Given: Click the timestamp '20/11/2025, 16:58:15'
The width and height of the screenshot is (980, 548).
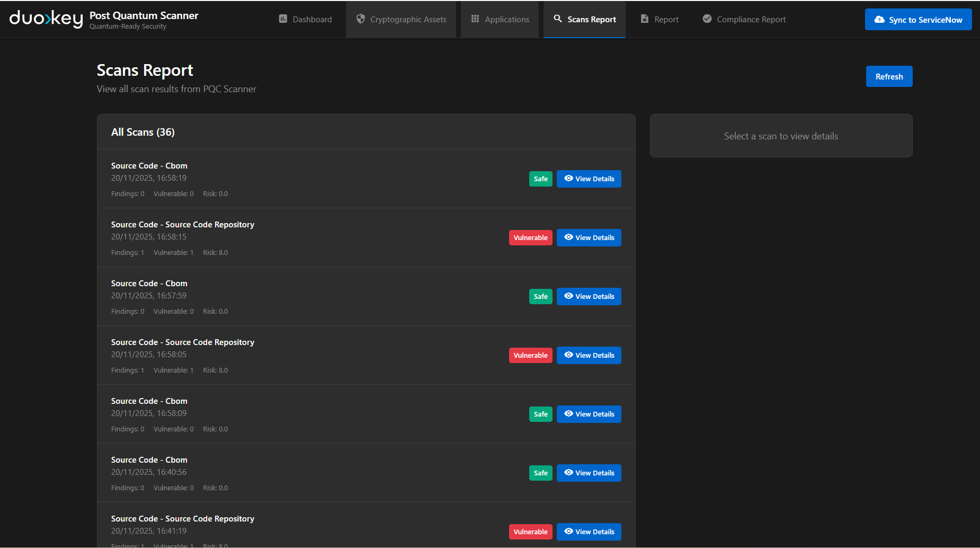Looking at the screenshot, I should click(149, 237).
